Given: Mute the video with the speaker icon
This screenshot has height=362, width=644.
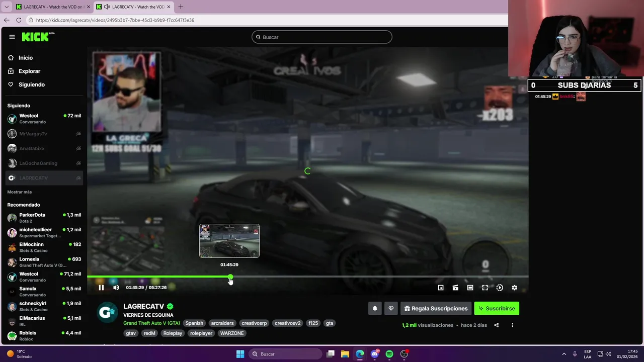Looking at the screenshot, I should point(116,288).
